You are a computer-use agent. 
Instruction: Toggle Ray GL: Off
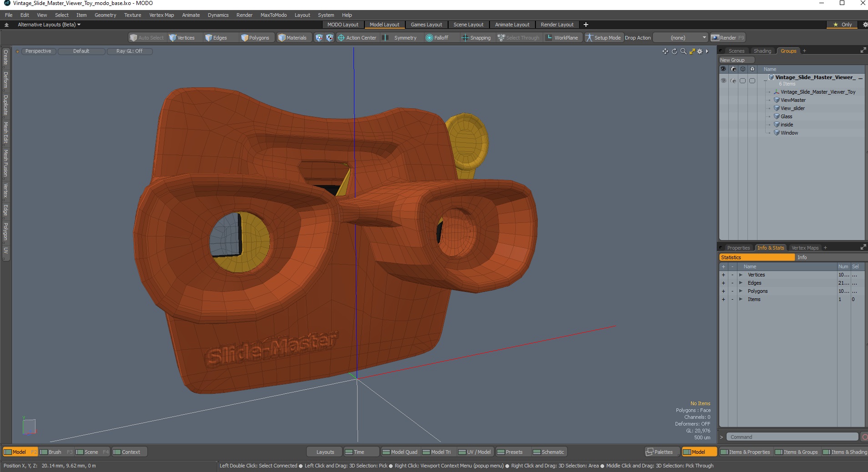[130, 51]
